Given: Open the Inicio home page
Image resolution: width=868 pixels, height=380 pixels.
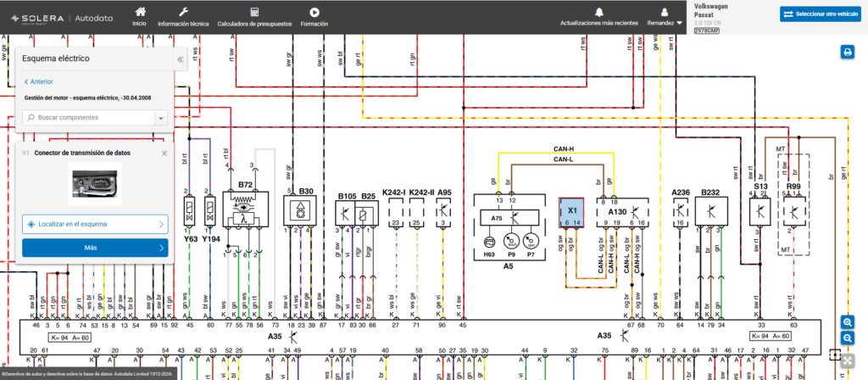Looking at the screenshot, I should pos(140,17).
